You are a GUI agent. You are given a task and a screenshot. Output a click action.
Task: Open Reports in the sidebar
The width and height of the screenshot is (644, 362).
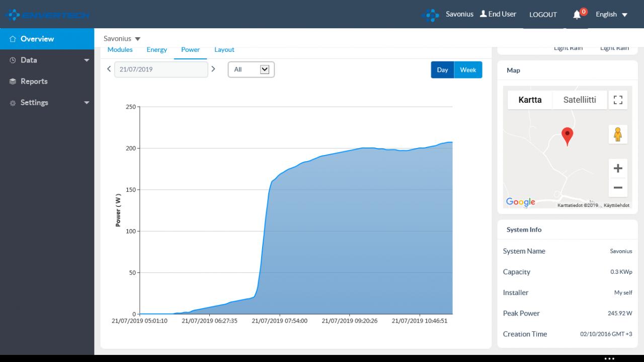(47, 81)
